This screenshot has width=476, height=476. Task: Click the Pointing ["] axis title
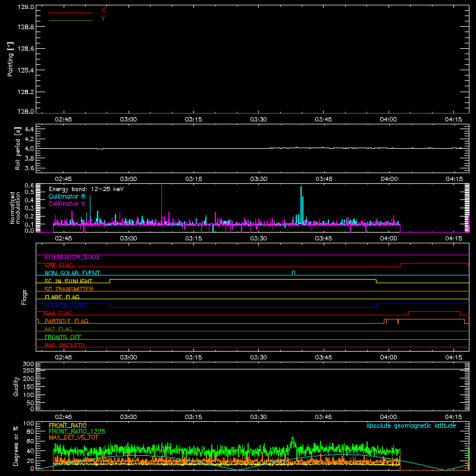pos(10,59)
